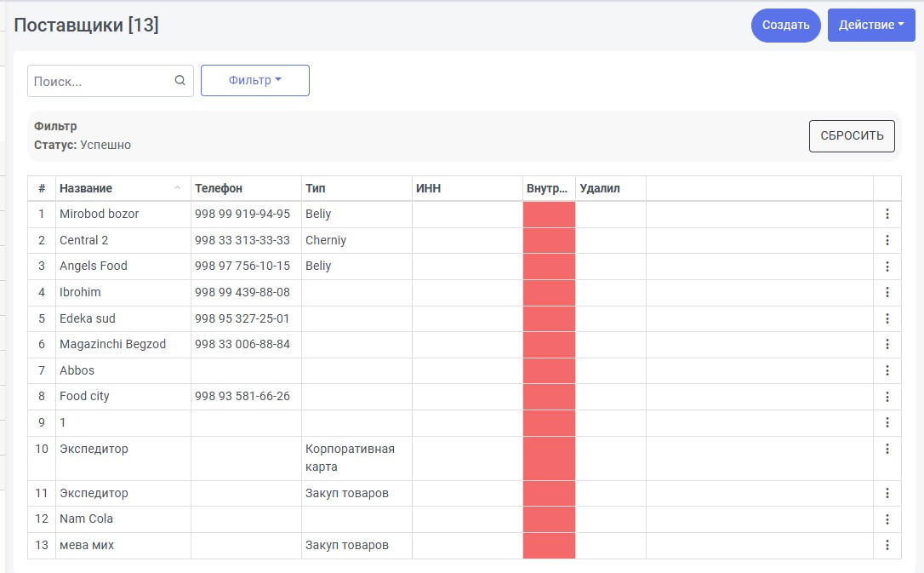
Task: Expand the Действие dropdown menu
Action: (871, 25)
